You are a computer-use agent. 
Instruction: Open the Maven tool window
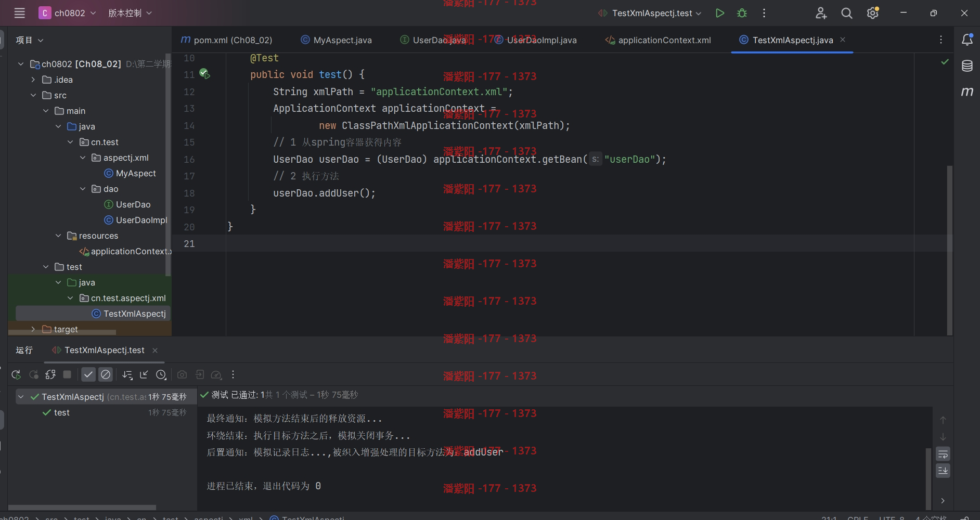[968, 92]
